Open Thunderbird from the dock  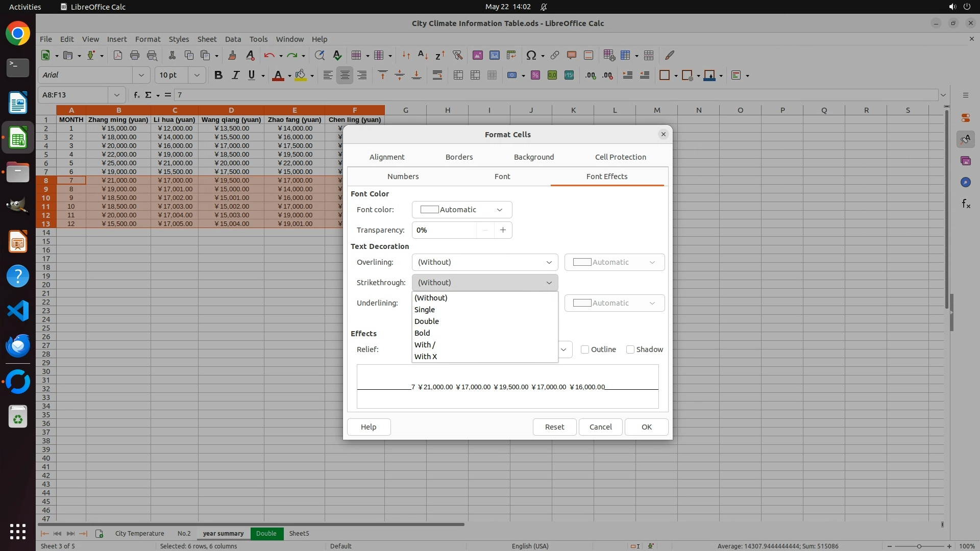pyautogui.click(x=18, y=346)
